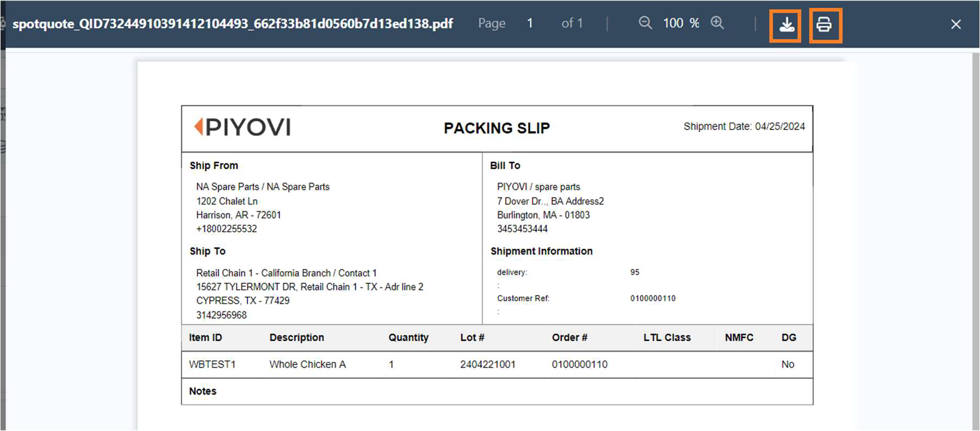
Task: Zoom in on the PDF
Action: coord(717,23)
